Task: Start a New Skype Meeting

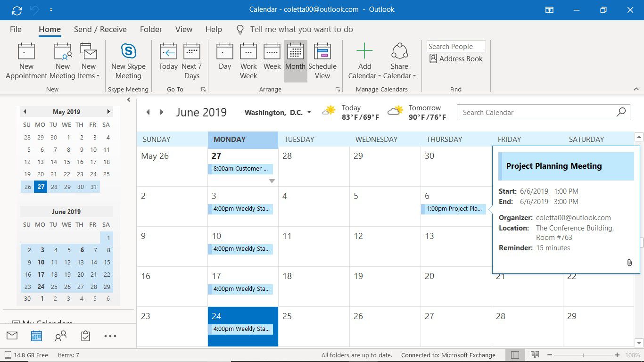Action: pyautogui.click(x=128, y=61)
